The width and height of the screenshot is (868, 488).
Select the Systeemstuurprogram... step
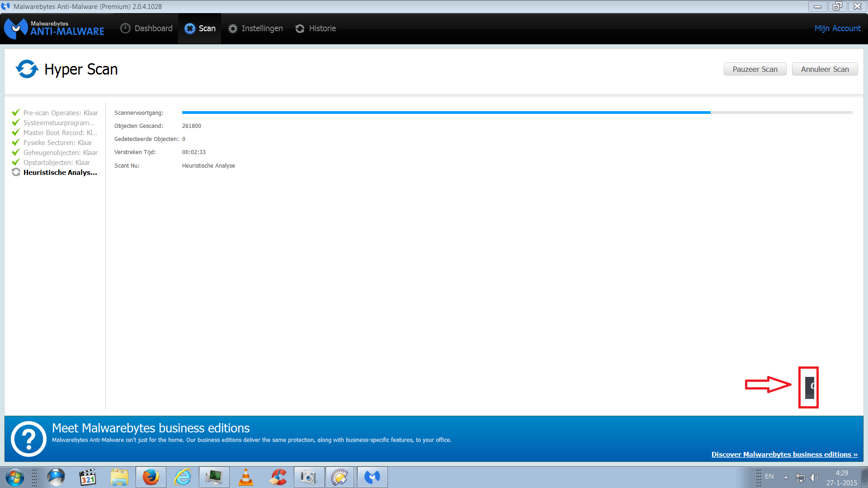[53, 123]
